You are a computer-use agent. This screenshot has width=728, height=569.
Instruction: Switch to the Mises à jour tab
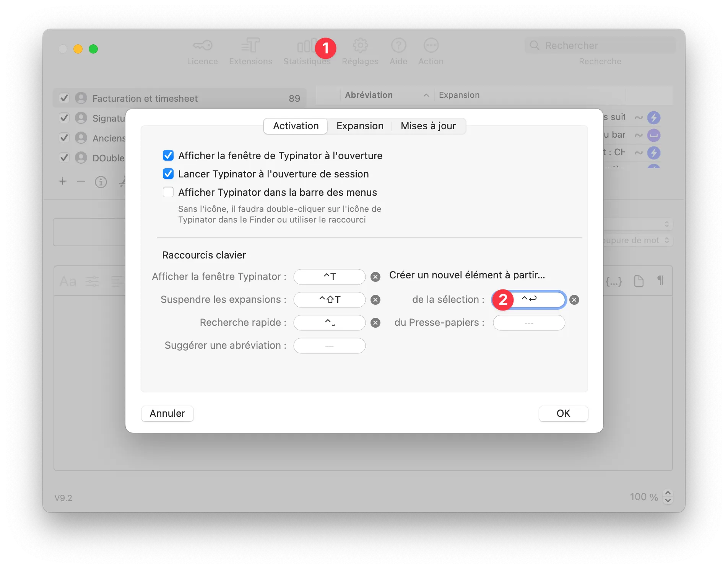(428, 126)
